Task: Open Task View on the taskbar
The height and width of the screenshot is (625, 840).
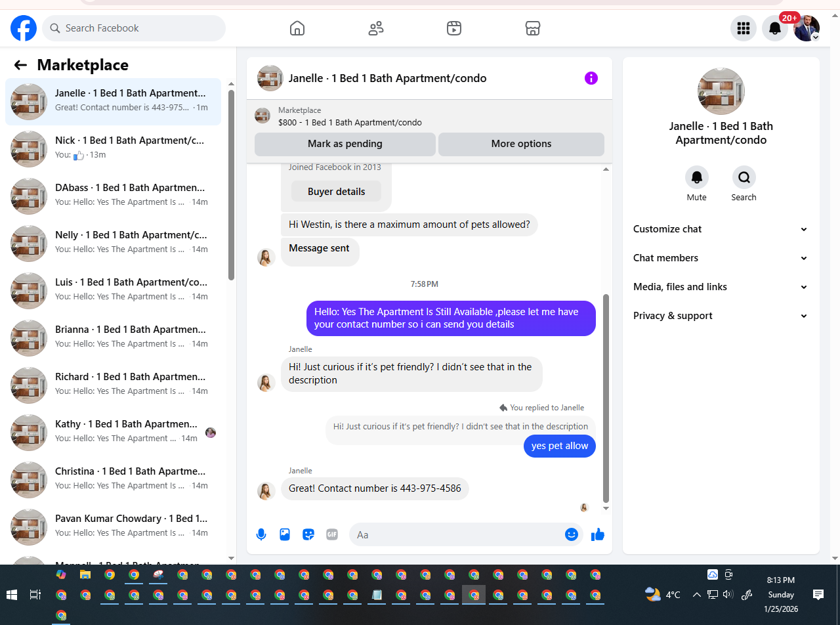Action: click(x=35, y=595)
